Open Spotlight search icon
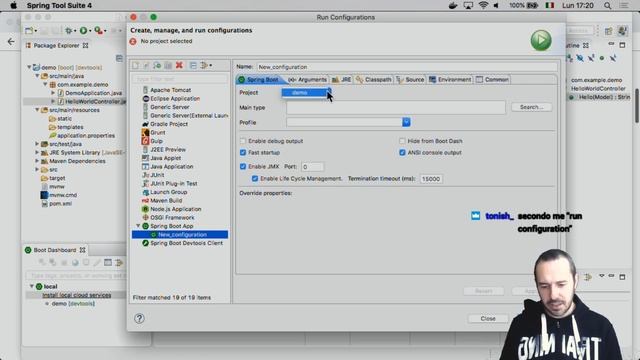The height and width of the screenshot is (360, 640). click(608, 5)
